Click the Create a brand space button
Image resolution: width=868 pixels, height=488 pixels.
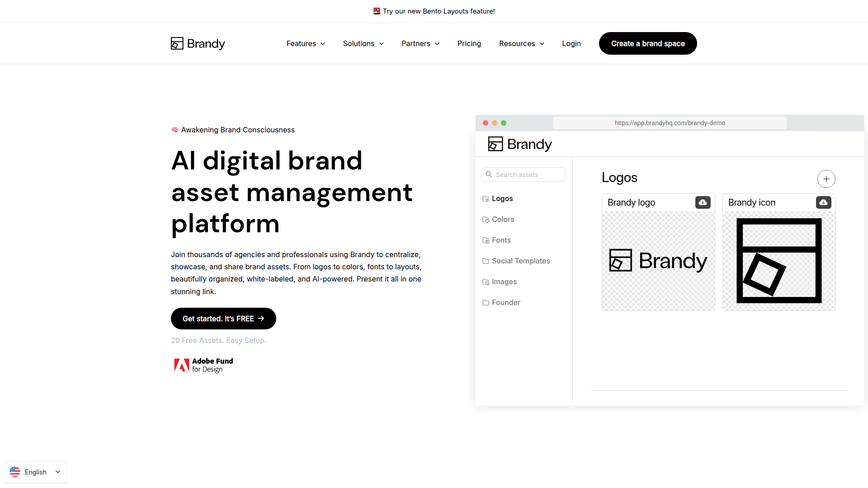click(648, 43)
